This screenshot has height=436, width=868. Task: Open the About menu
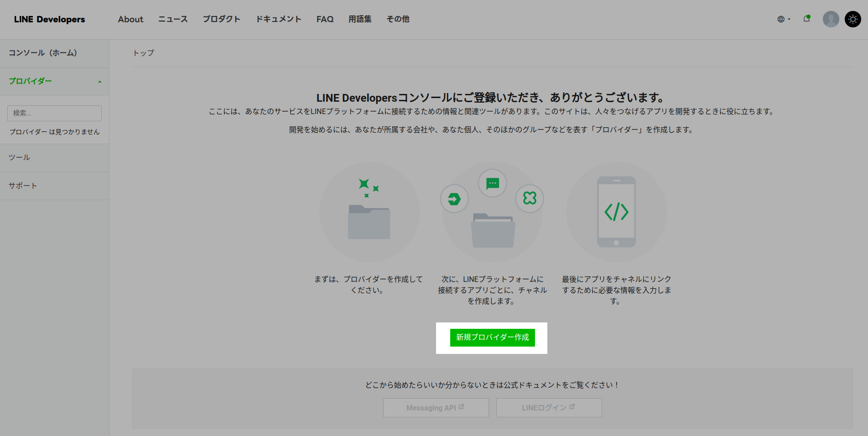click(x=130, y=19)
